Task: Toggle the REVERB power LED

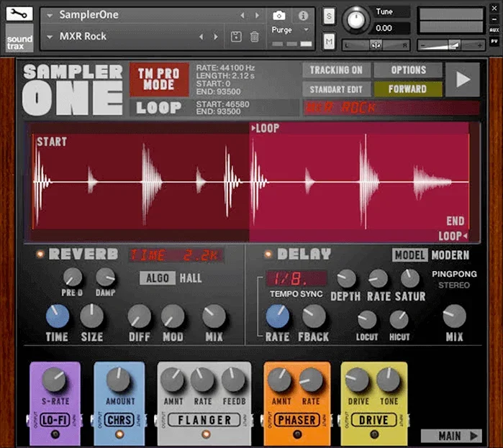Action: pos(40,254)
